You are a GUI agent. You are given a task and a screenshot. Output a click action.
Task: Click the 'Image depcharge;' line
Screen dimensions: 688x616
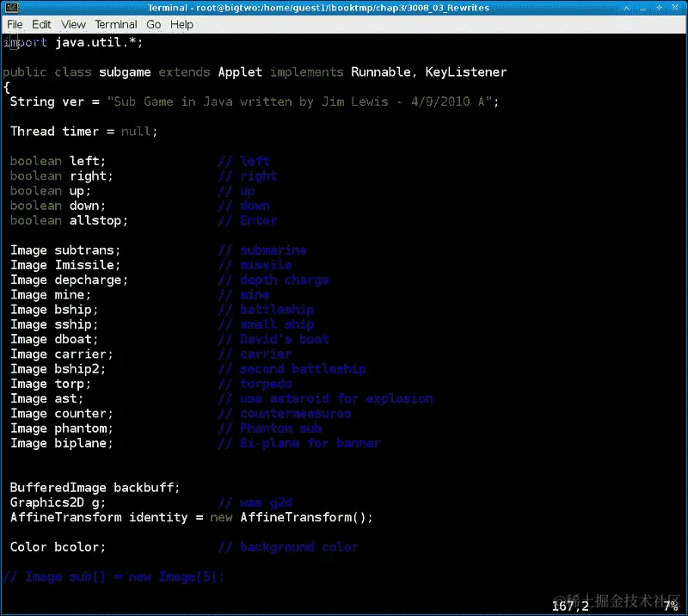(x=69, y=280)
